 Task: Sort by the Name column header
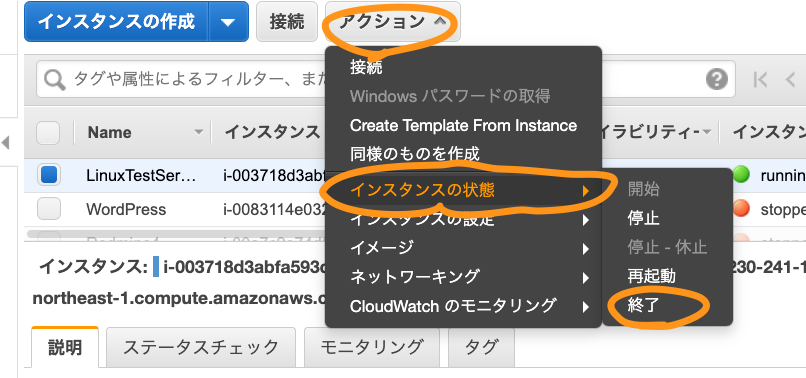click(109, 133)
